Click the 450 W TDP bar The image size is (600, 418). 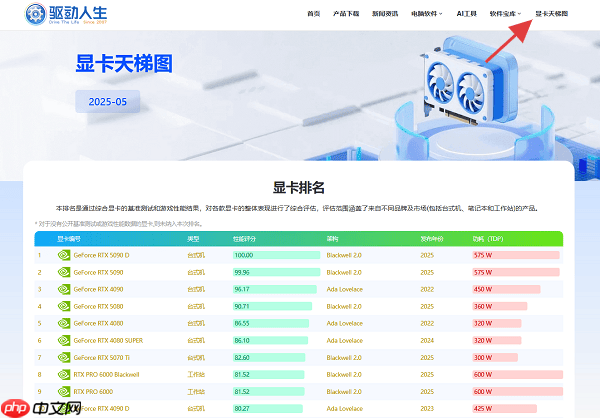coord(506,289)
